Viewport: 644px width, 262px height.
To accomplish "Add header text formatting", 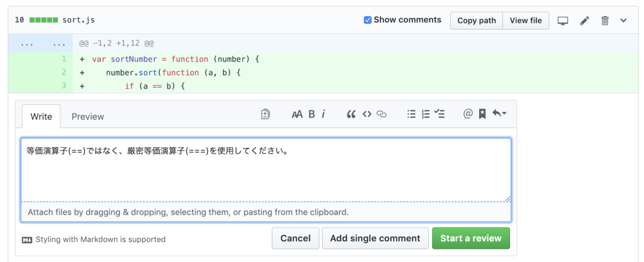I will coord(297,114).
